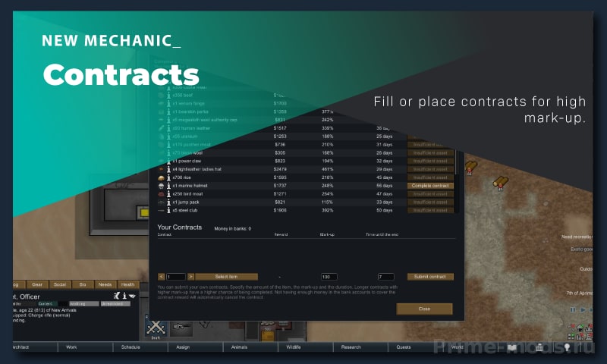The image size is (607, 364).
Task: Click the marine helmet item icon
Action: [161, 186]
